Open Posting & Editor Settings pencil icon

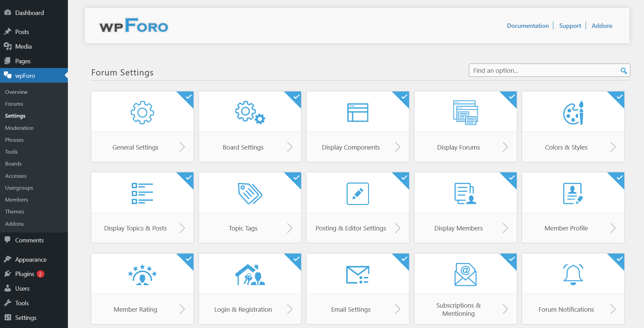[357, 194]
